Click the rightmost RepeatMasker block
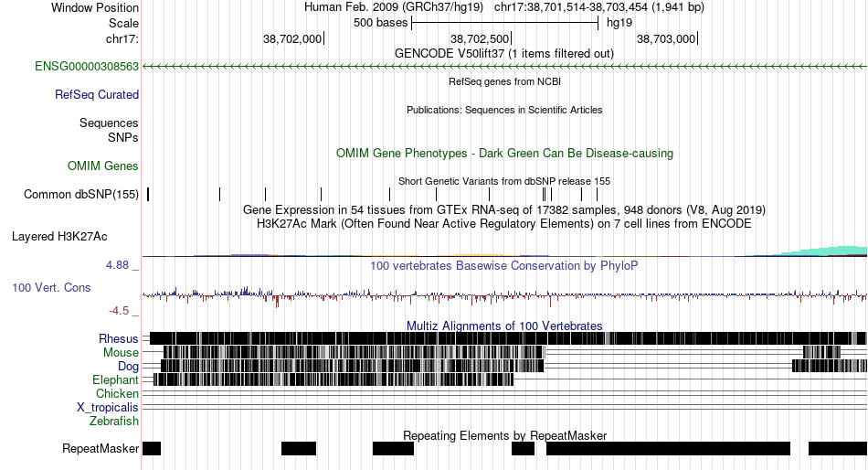Image resolution: width=868 pixels, height=470 pixels. click(x=838, y=449)
